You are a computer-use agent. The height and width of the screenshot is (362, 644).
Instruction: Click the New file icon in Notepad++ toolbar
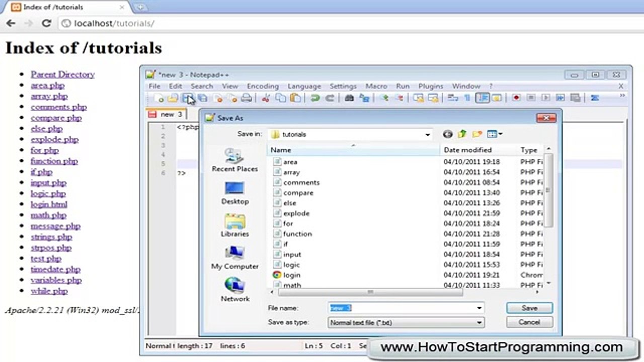[159, 98]
